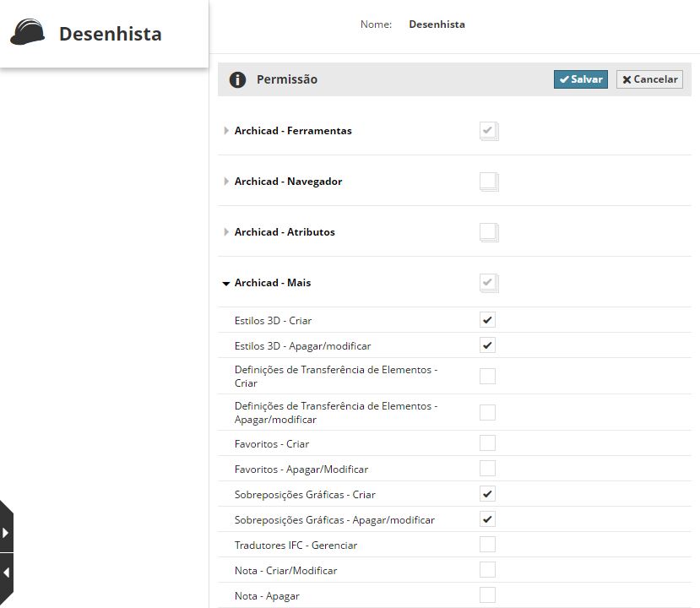The width and height of the screenshot is (700, 608).
Task: Collapse the Archicad - Mais section
Action: pos(226,284)
